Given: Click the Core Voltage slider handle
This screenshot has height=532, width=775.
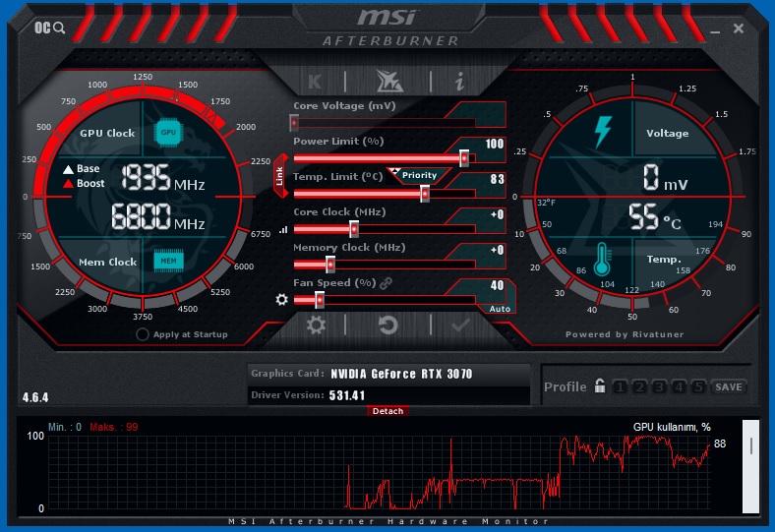Looking at the screenshot, I should [x=294, y=123].
